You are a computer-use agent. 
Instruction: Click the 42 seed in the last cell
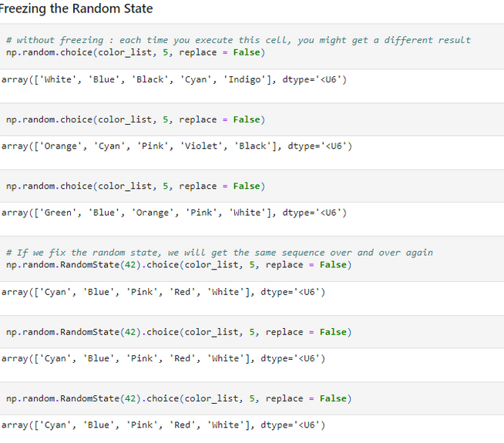click(130, 398)
